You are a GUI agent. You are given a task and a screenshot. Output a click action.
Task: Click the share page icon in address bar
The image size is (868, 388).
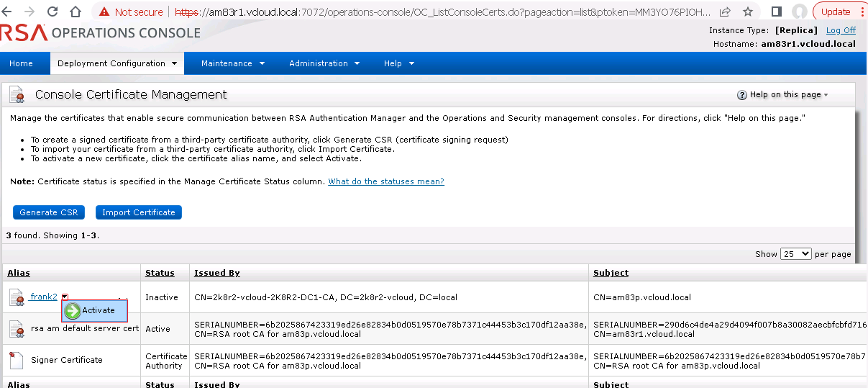pyautogui.click(x=725, y=12)
